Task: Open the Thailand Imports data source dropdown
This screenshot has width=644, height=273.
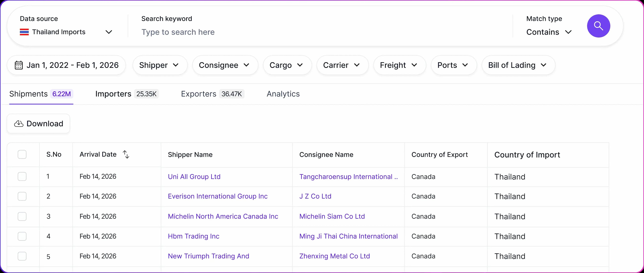Action: pos(66,32)
